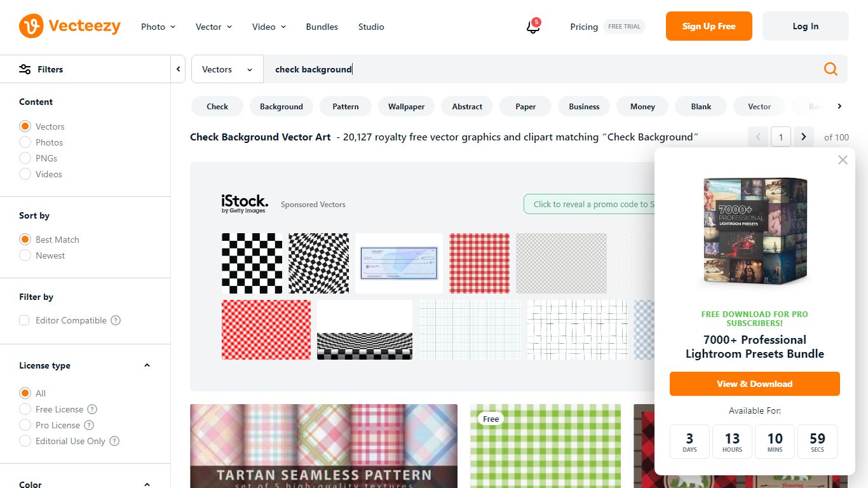
Task: Open the Video navigation dropdown
Action: click(x=269, y=27)
